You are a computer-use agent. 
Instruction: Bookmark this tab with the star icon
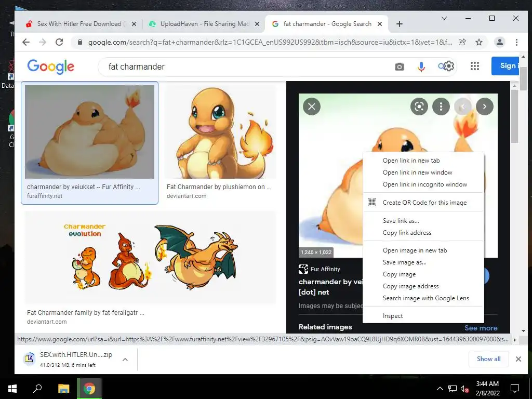tap(478, 42)
